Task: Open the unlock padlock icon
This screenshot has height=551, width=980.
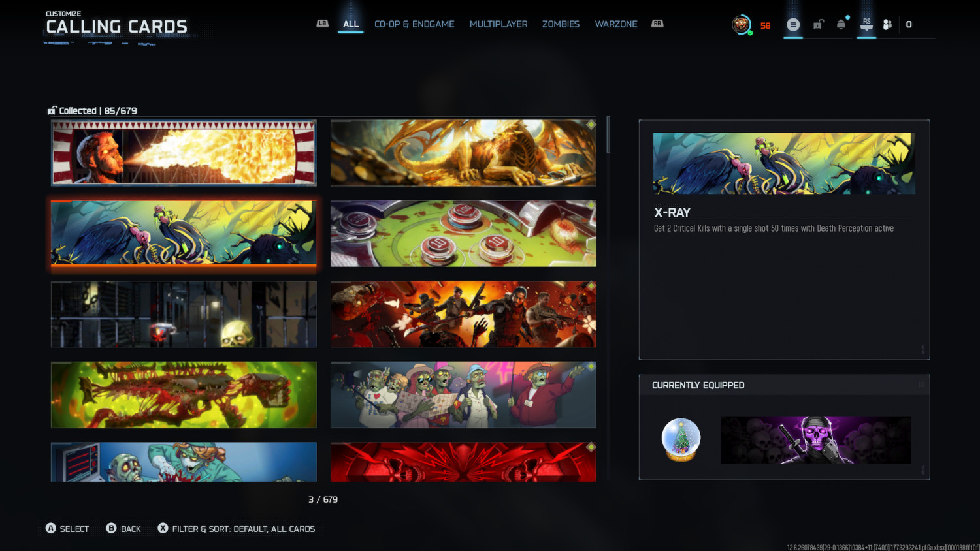Action: (818, 25)
